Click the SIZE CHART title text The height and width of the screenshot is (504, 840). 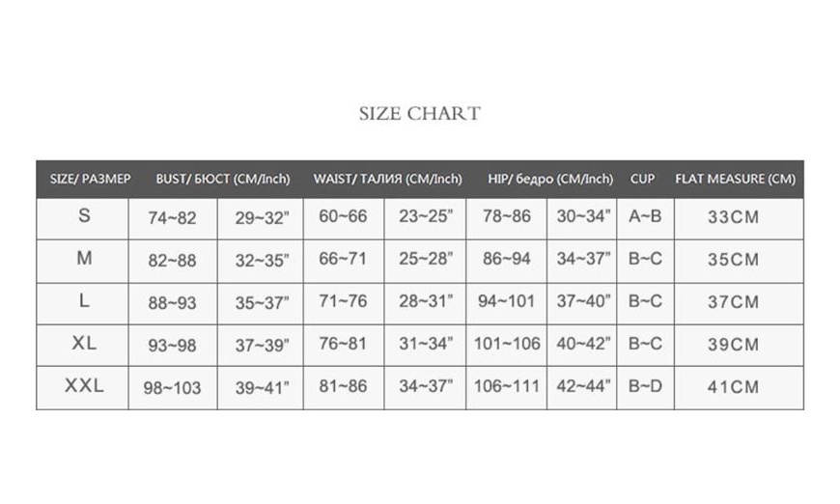[x=419, y=113]
